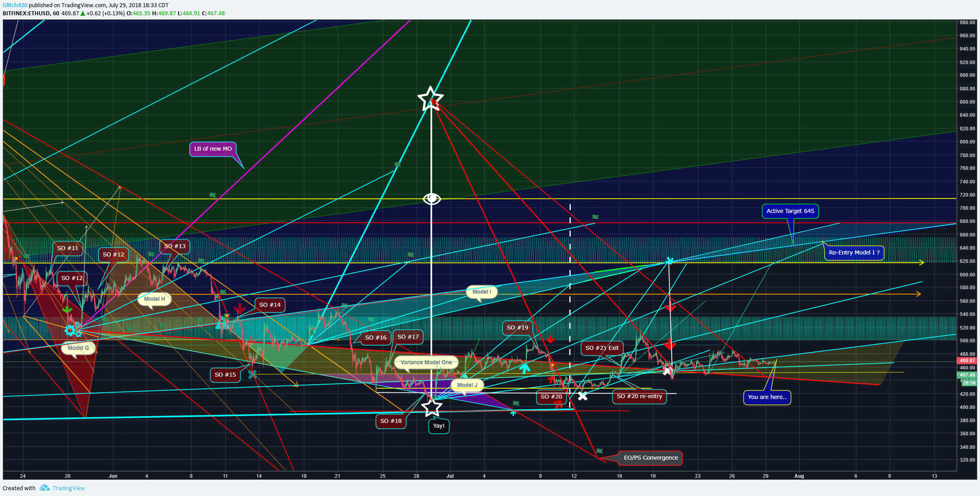Image resolution: width=980 pixels, height=496 pixels.
Task: Select the Yay! callout label
Action: (x=439, y=426)
